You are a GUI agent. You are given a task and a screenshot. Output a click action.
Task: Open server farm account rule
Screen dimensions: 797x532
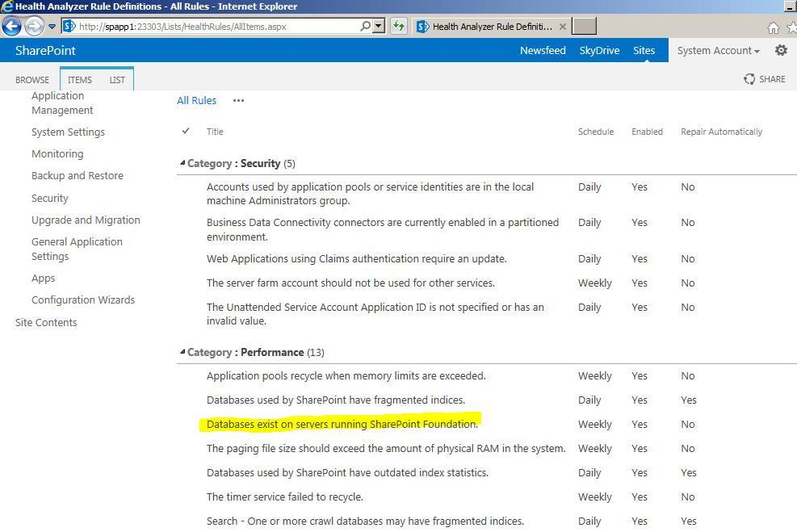[x=350, y=283]
